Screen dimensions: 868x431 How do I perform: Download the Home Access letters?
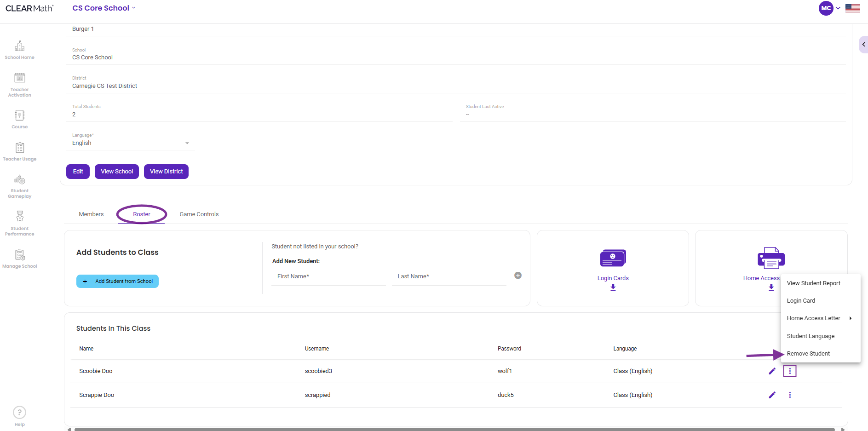point(771,287)
